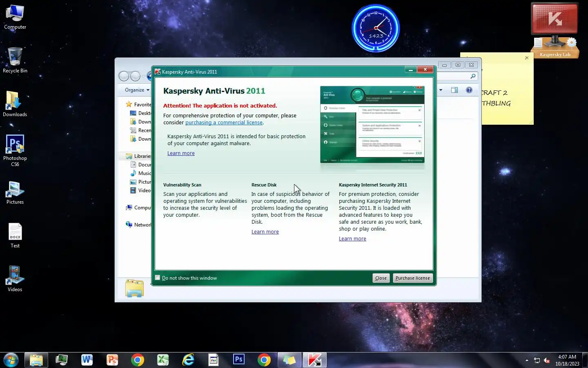Open second Chrome icon in taskbar
Screen dimensions: 588x368
pos(264,360)
